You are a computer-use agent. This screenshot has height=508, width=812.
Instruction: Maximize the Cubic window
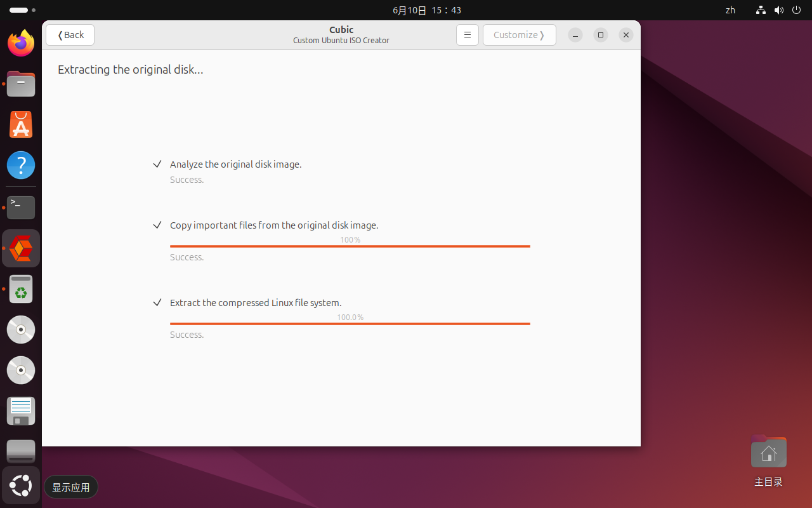pos(600,35)
